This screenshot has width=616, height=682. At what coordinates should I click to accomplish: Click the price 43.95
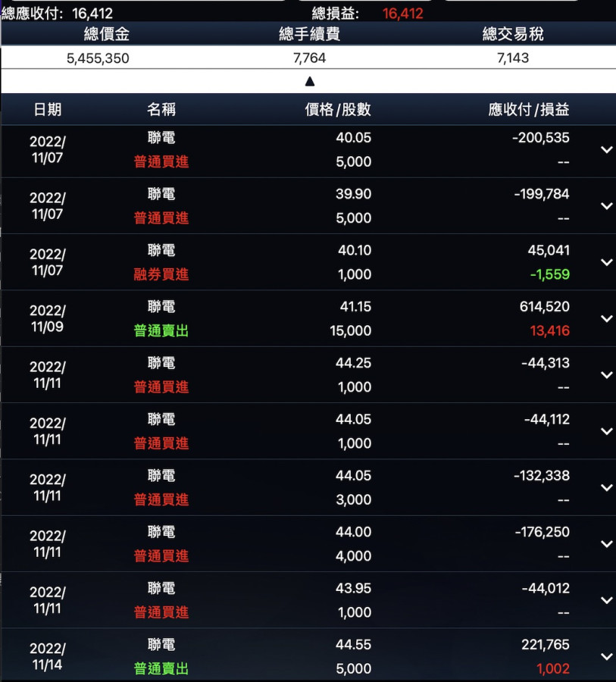point(353,588)
